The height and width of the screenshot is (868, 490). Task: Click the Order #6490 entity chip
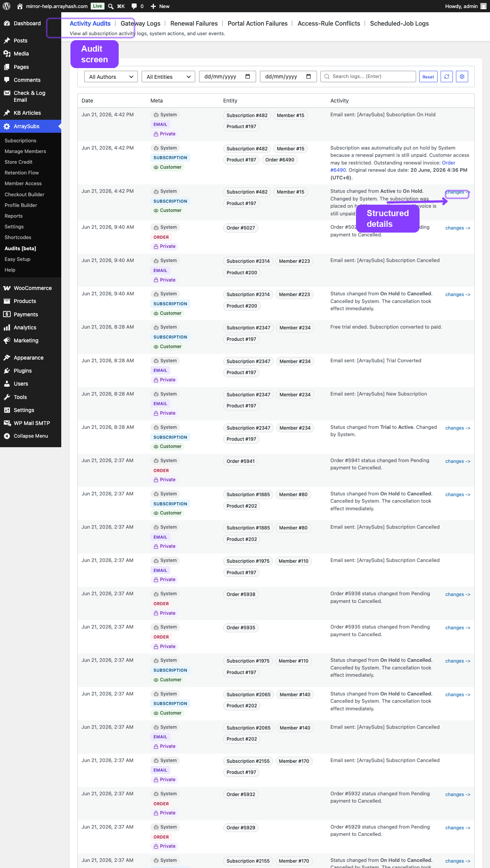click(x=280, y=160)
